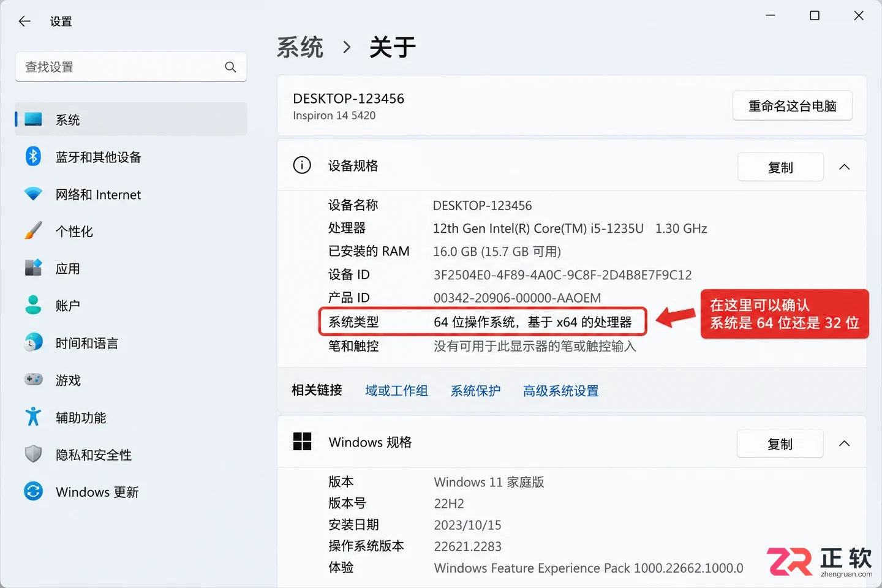The height and width of the screenshot is (588, 882).
Task: Open the 域或工作组 link
Action: [396, 391]
